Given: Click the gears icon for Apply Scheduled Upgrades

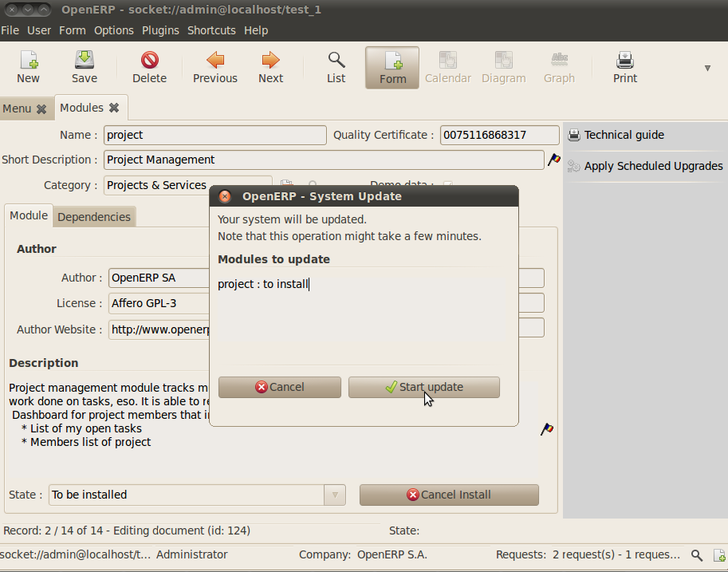Looking at the screenshot, I should (573, 166).
